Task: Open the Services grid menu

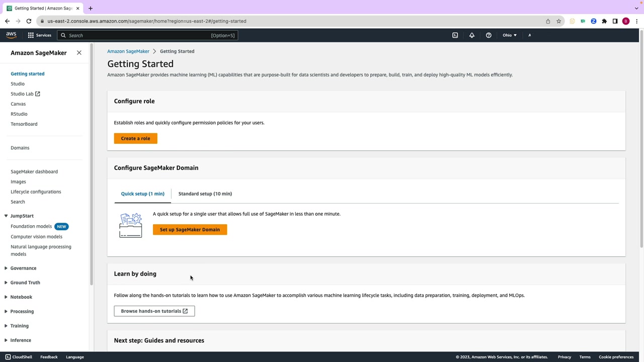Action: [x=39, y=35]
